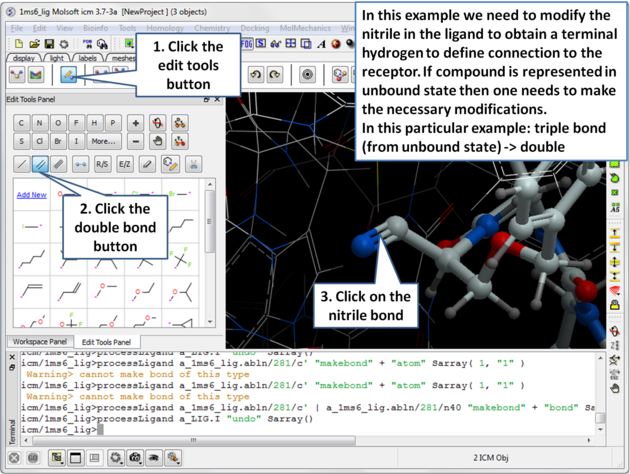Select the Br bromine atom button
Screen dimensions: 630x474
tap(59, 142)
